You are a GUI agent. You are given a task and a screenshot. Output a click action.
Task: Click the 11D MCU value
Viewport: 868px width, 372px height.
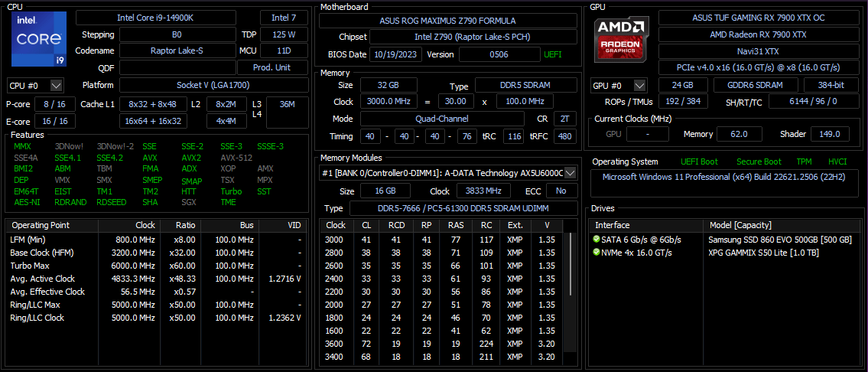click(x=284, y=51)
